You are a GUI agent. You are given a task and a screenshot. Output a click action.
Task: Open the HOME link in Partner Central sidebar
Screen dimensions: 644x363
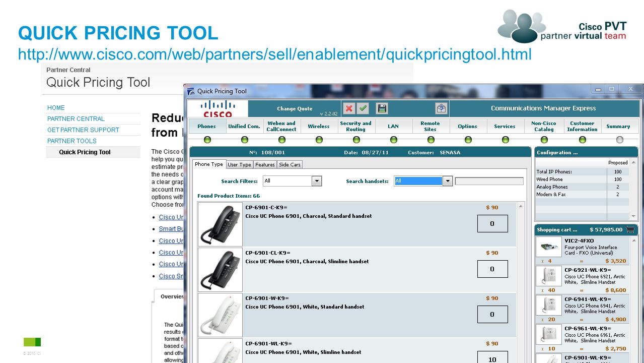[x=56, y=108]
